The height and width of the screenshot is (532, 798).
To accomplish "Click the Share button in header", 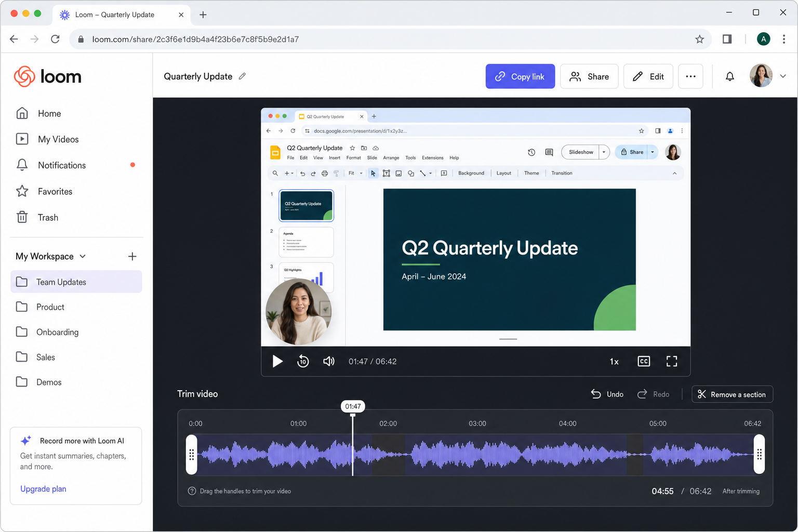I will 589,76.
